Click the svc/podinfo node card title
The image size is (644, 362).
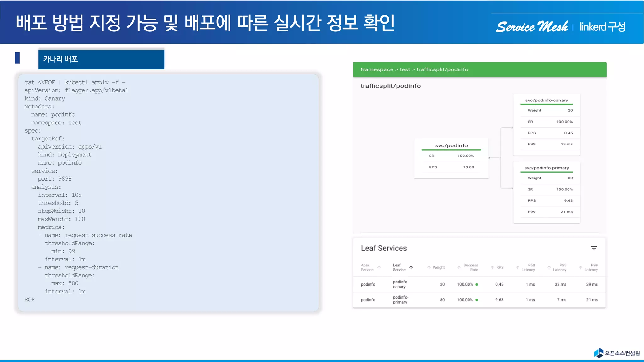coord(451,145)
